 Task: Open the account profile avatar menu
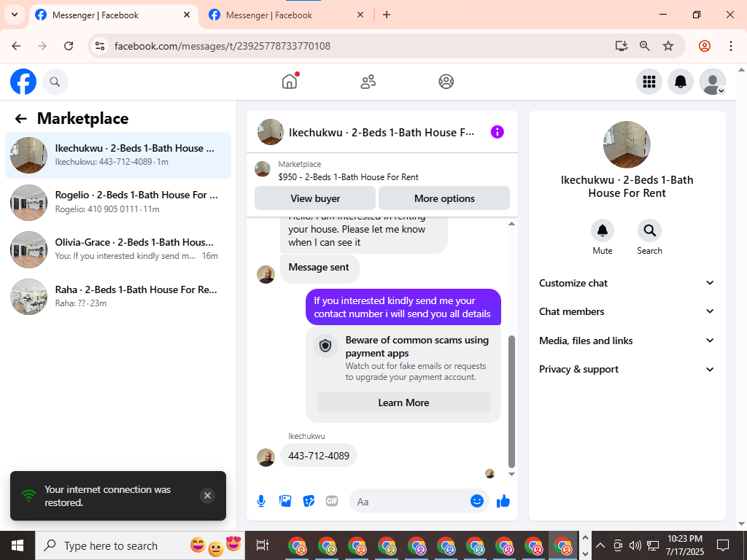(712, 82)
